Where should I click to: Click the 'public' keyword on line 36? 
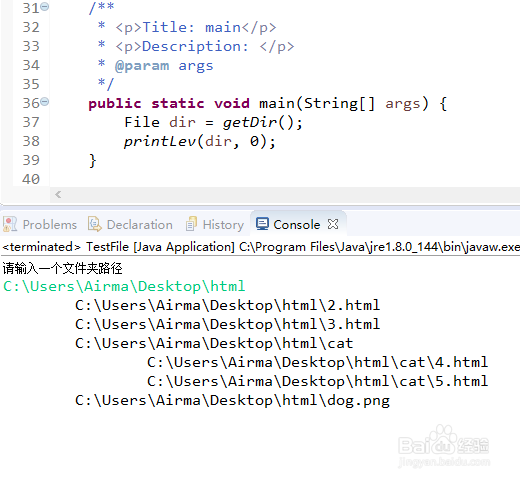click(115, 104)
